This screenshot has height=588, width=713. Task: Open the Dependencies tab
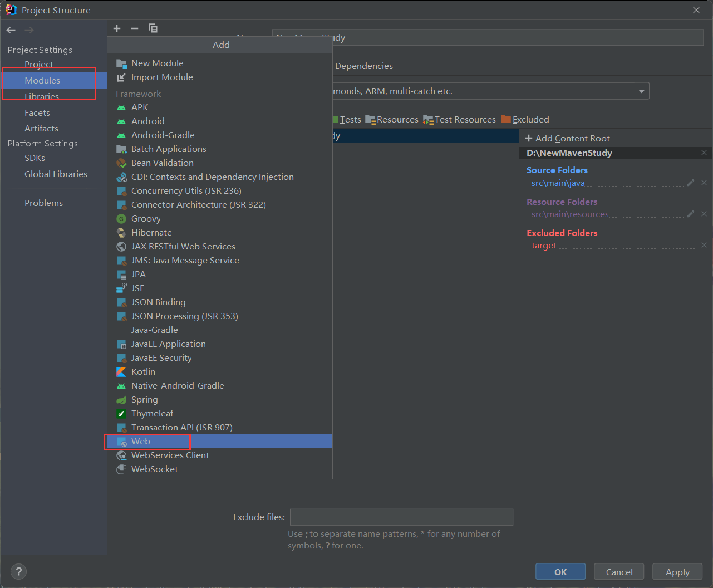(364, 66)
